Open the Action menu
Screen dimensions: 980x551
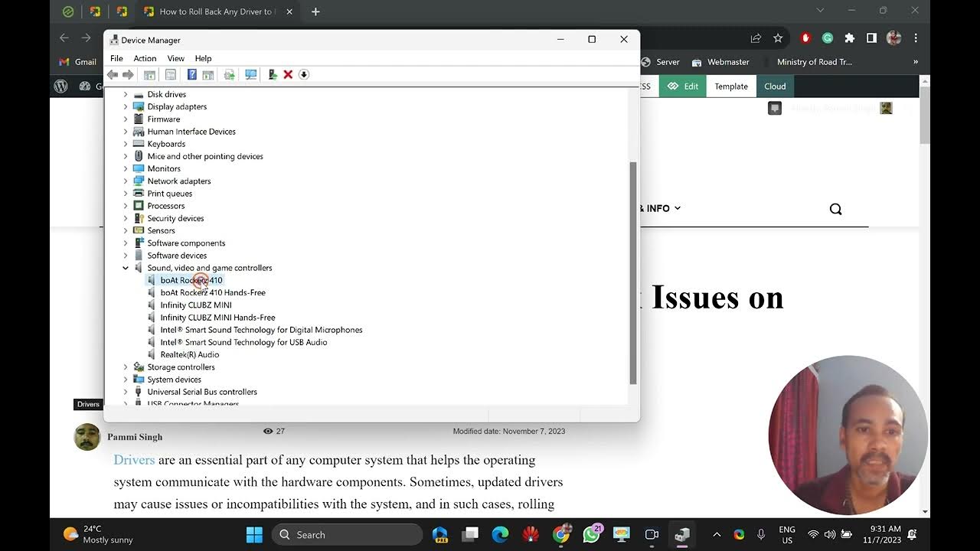(x=145, y=58)
